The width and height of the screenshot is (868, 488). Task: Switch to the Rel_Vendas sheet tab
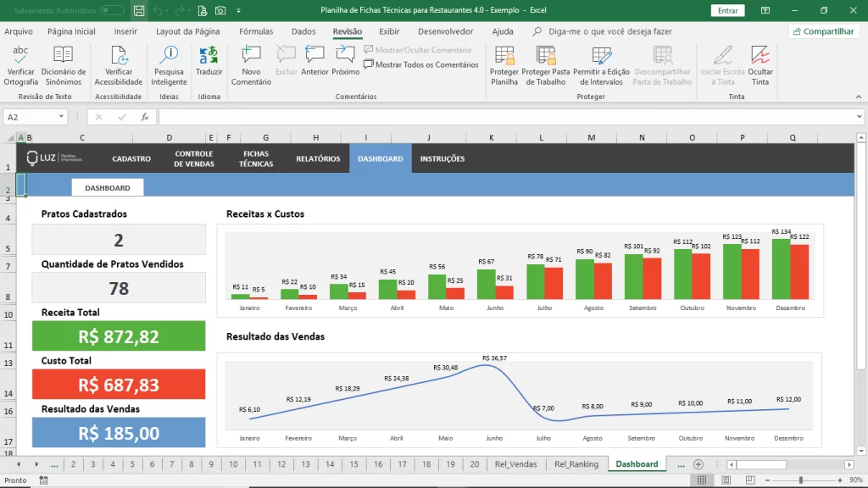click(x=515, y=464)
